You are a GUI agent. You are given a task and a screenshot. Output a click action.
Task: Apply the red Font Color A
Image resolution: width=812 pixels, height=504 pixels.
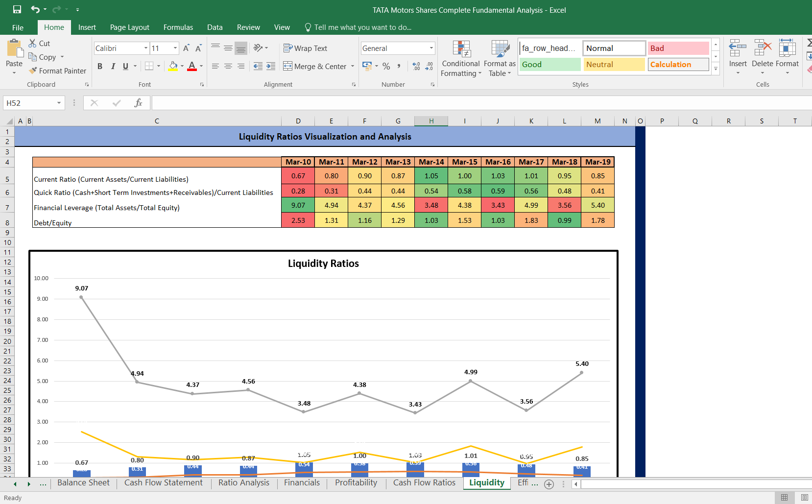point(192,66)
